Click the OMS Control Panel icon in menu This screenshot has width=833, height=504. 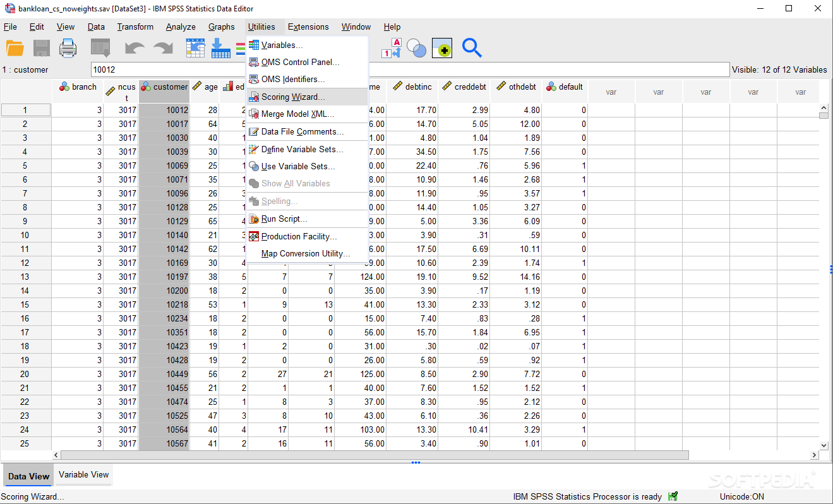pyautogui.click(x=254, y=62)
